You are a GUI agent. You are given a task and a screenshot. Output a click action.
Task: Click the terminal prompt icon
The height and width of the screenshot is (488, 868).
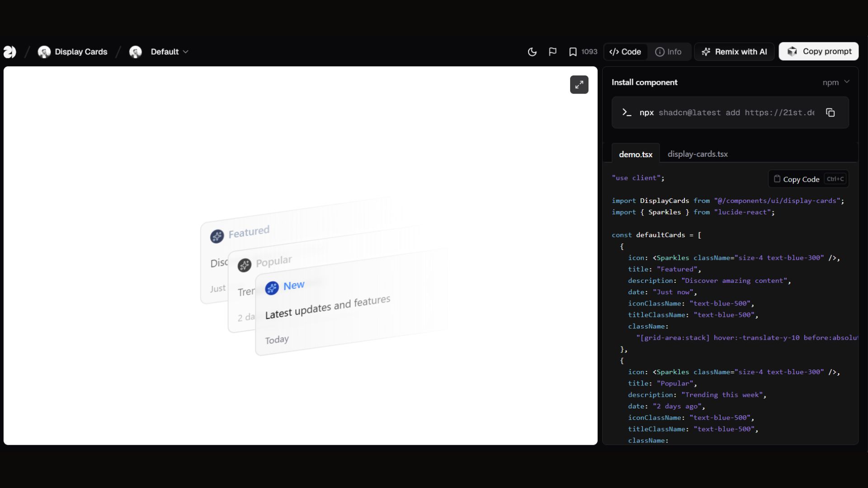tap(627, 113)
